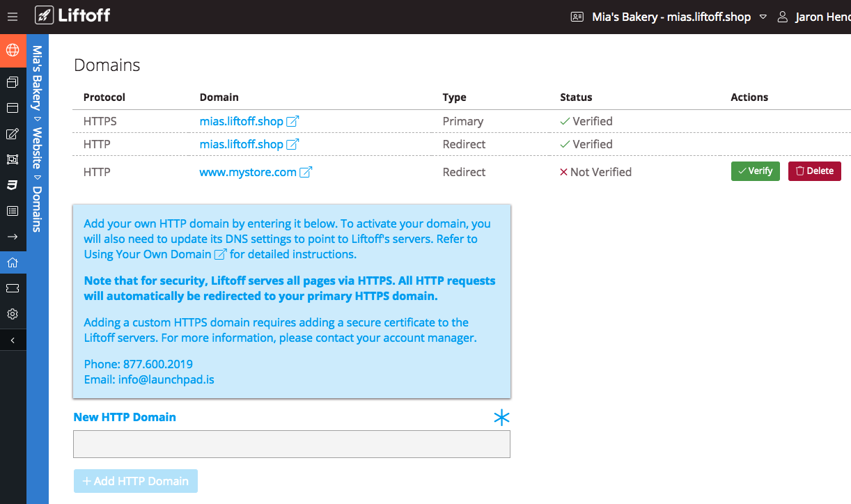Open the pencil edit sidebar icon

(13, 134)
